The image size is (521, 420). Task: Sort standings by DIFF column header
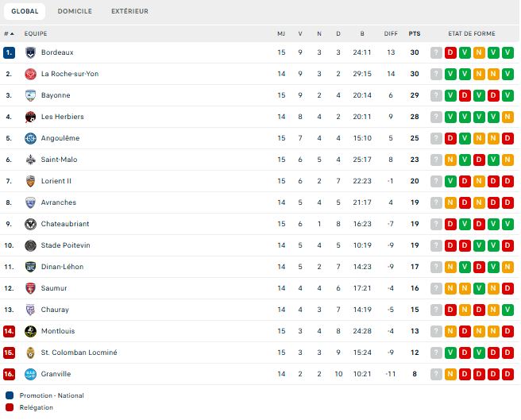391,33
